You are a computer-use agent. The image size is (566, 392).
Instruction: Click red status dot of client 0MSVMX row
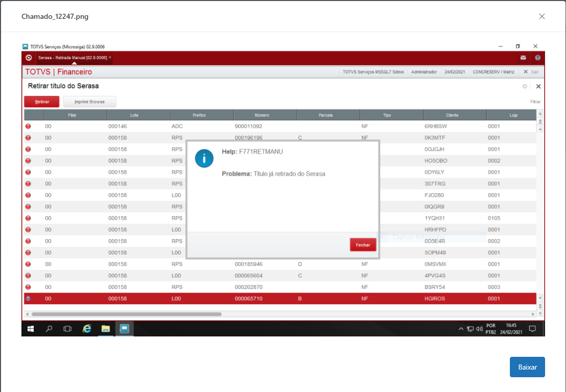(x=28, y=264)
